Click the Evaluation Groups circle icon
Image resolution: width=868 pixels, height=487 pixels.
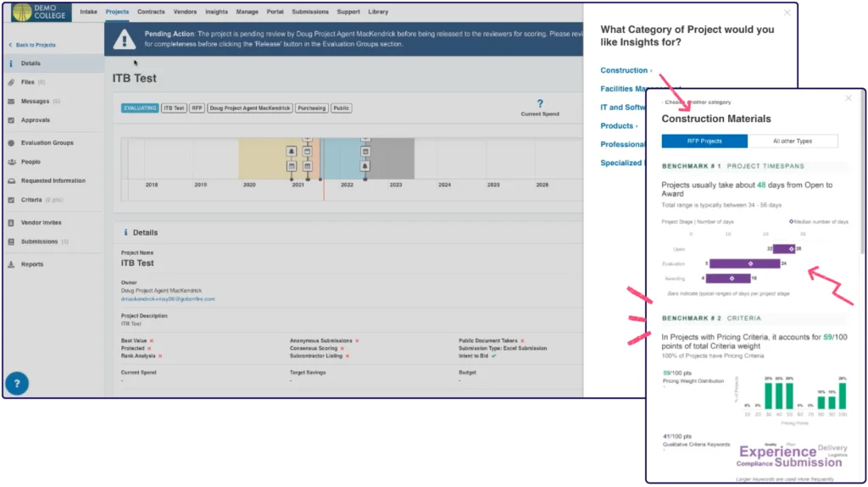[x=11, y=143]
